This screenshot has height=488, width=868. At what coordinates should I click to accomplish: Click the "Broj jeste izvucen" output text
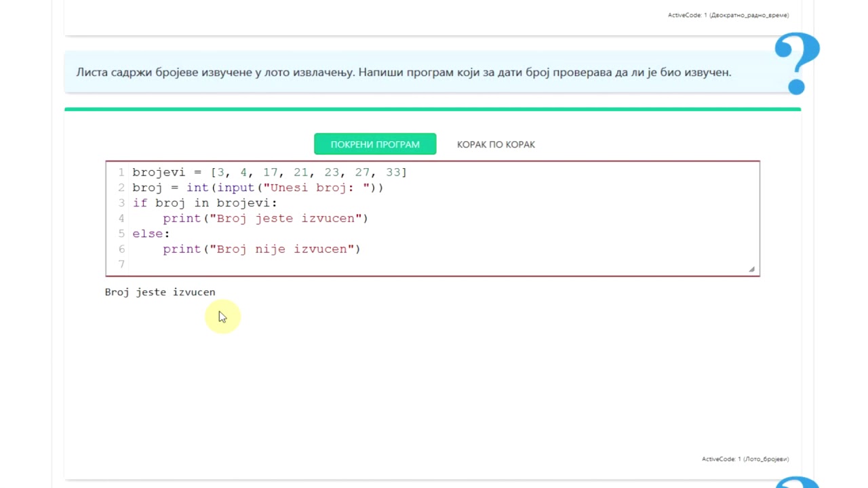click(160, 292)
